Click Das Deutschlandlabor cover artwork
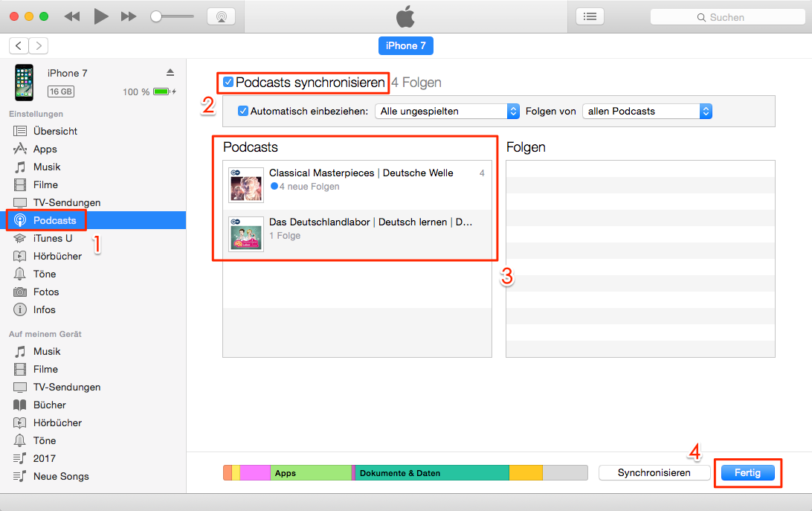812x511 pixels. coord(246,234)
